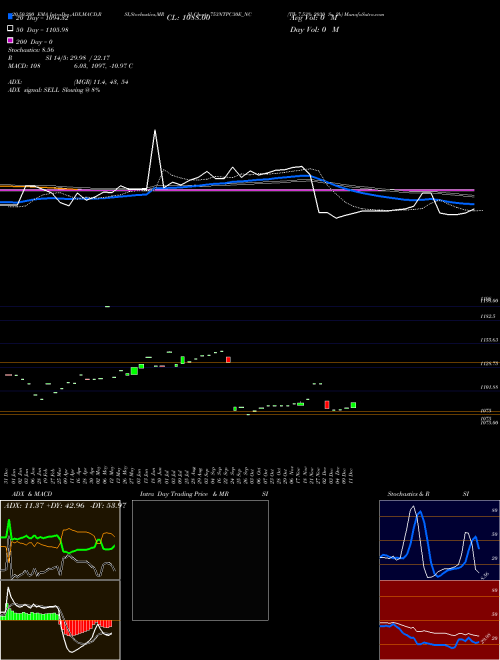Click the 'SI 14/3: 29.98 / 22.17' readout
Screen dimensions: 500x660
[77, 58]
